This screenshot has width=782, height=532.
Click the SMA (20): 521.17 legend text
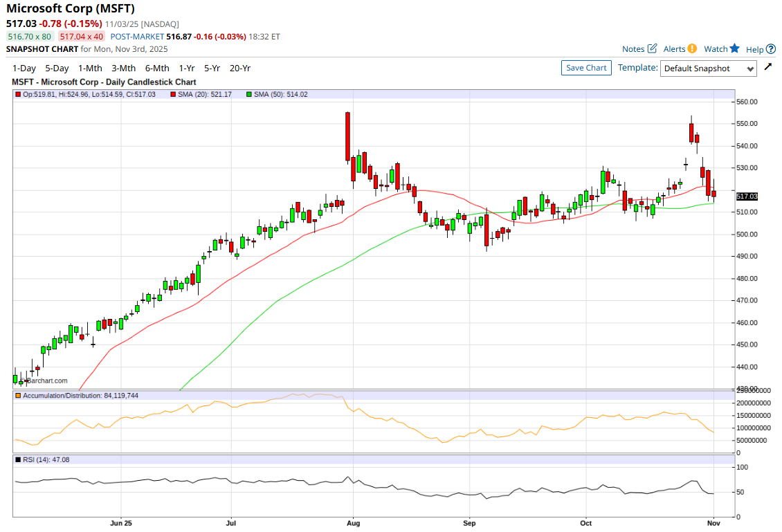(x=205, y=94)
